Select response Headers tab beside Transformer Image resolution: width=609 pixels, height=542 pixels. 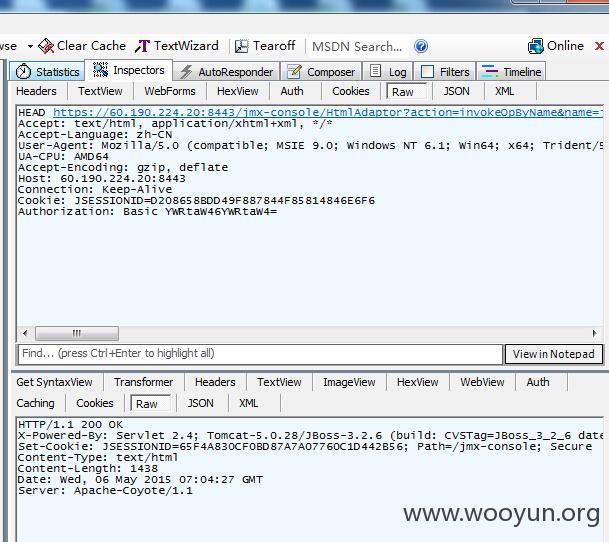[x=215, y=382]
